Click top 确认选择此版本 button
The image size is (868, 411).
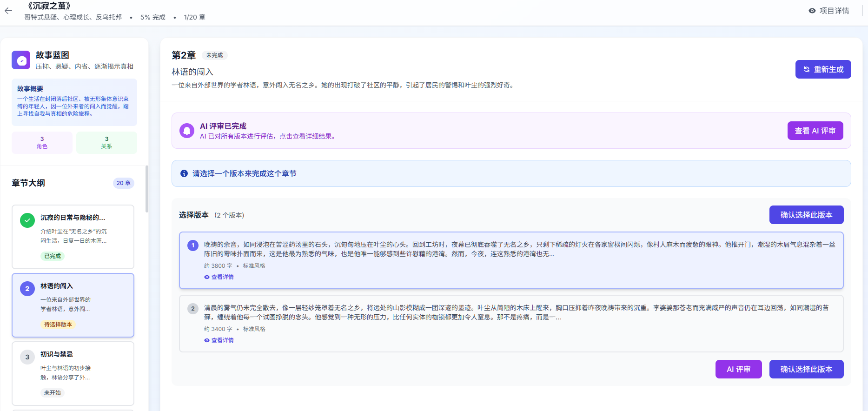(x=806, y=215)
